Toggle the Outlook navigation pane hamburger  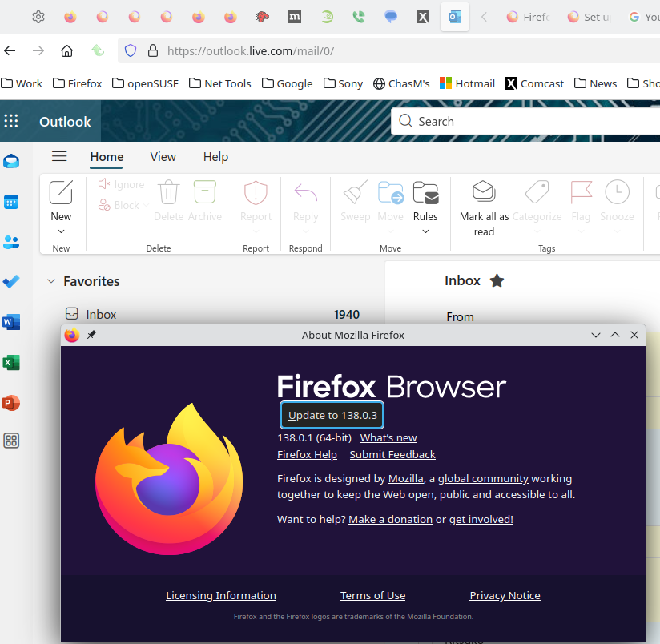pyautogui.click(x=59, y=156)
